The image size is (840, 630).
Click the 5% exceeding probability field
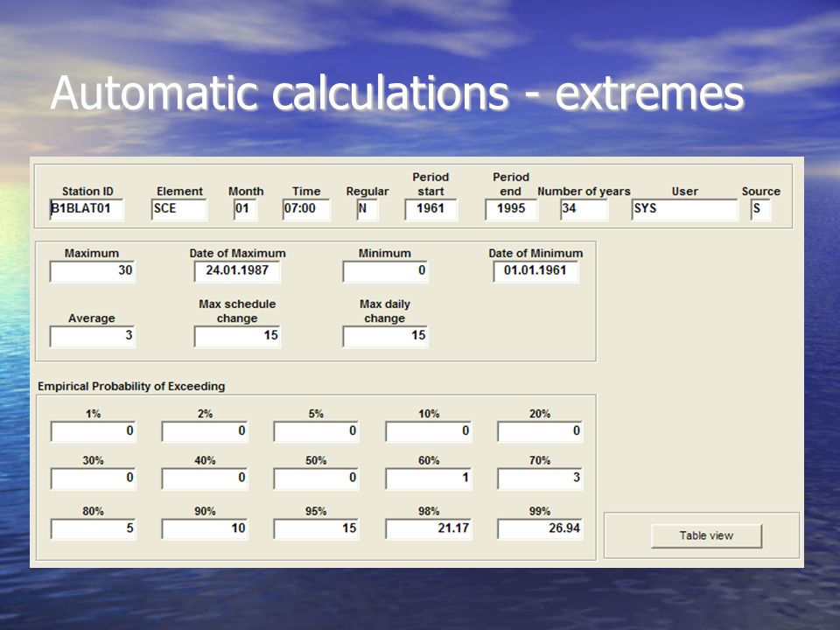(x=316, y=431)
